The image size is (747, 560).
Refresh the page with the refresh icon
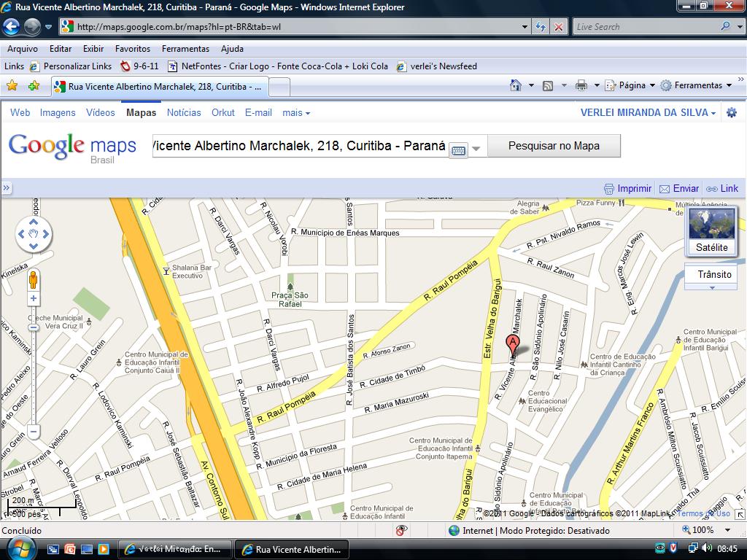541,27
